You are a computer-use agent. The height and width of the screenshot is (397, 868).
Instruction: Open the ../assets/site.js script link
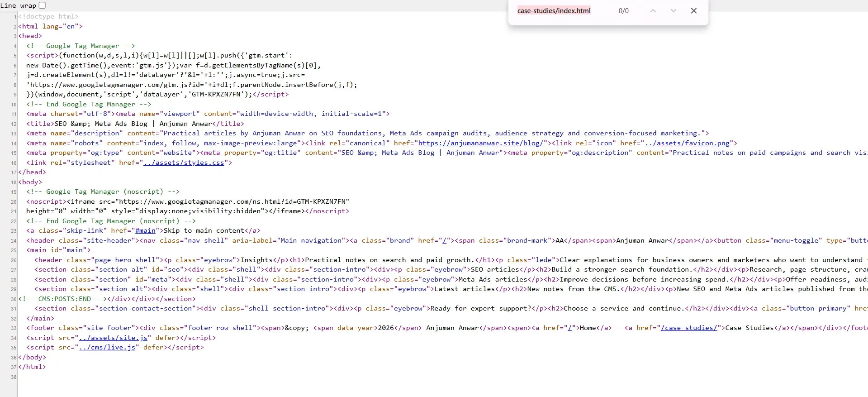click(113, 338)
